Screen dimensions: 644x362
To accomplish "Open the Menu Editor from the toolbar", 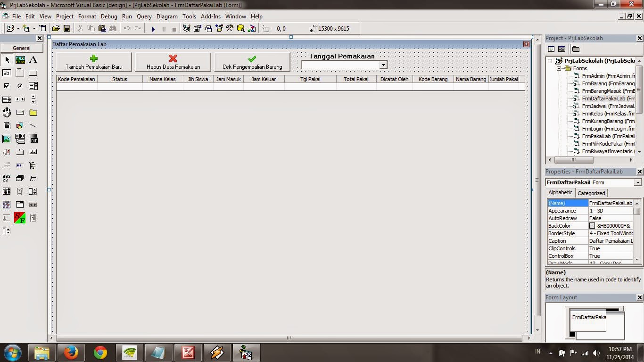I will click(43, 29).
